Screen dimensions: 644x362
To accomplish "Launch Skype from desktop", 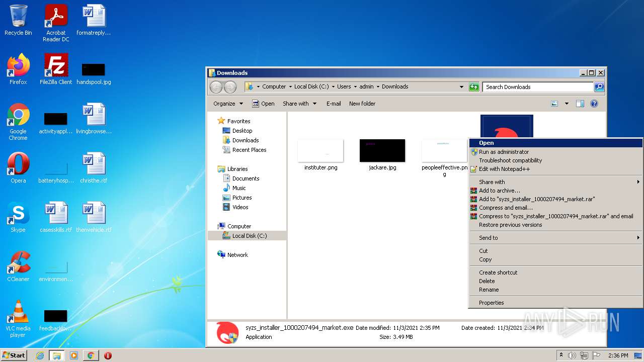I will tap(18, 217).
